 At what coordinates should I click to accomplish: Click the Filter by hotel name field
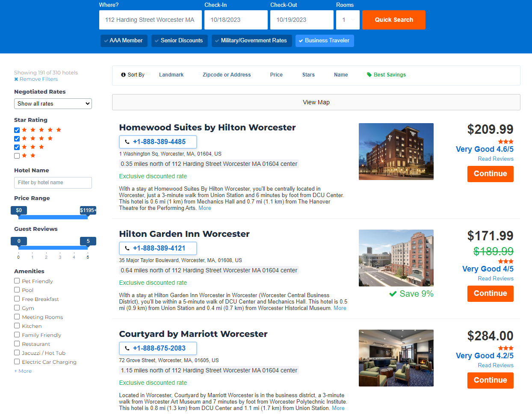(x=53, y=183)
